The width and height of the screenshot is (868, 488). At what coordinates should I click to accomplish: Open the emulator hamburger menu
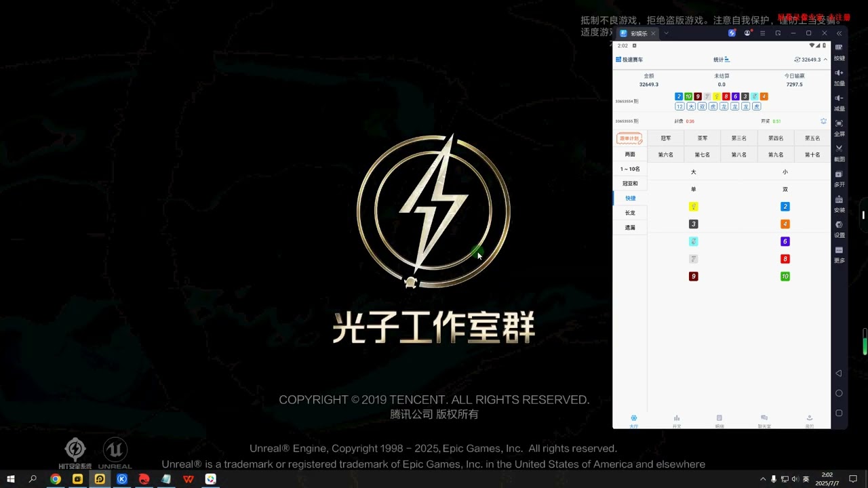[x=762, y=33]
